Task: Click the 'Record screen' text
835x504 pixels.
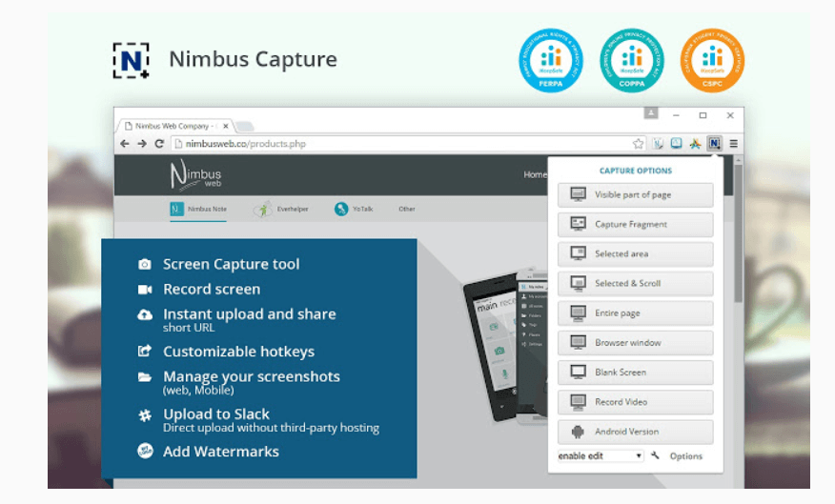Action: pyautogui.click(x=212, y=289)
